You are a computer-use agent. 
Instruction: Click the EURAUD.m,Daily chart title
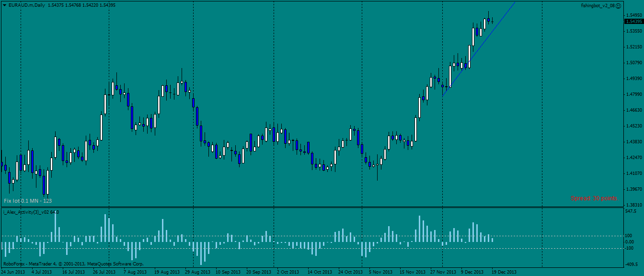(x=27, y=5)
